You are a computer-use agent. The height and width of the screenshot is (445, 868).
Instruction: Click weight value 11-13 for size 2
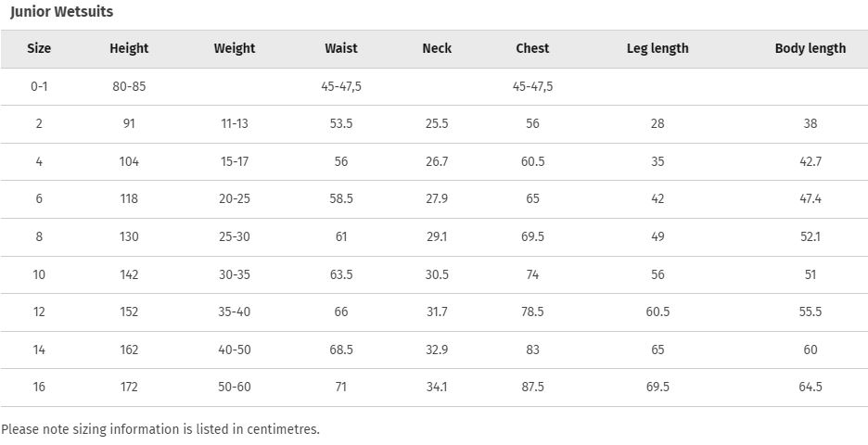pos(235,123)
